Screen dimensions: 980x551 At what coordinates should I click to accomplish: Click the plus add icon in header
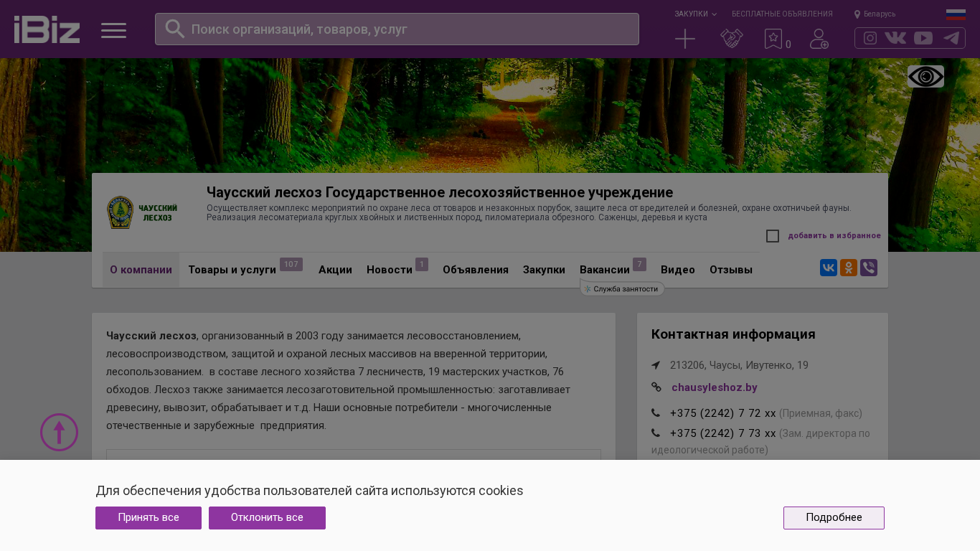(685, 39)
